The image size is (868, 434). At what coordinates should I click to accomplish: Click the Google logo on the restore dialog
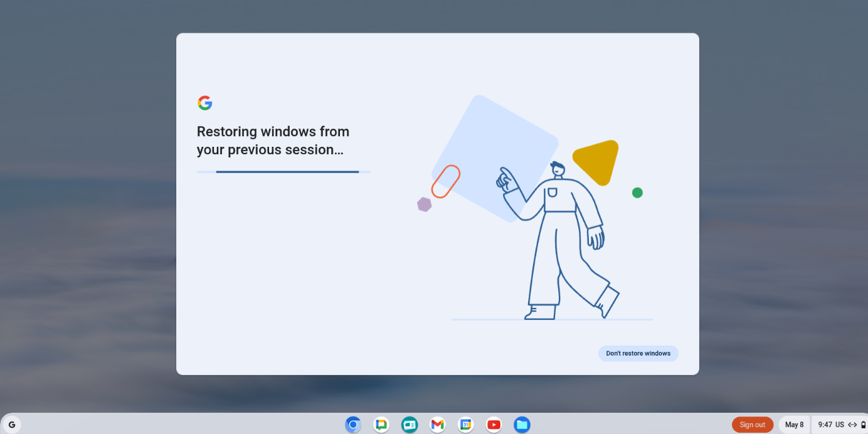(205, 103)
